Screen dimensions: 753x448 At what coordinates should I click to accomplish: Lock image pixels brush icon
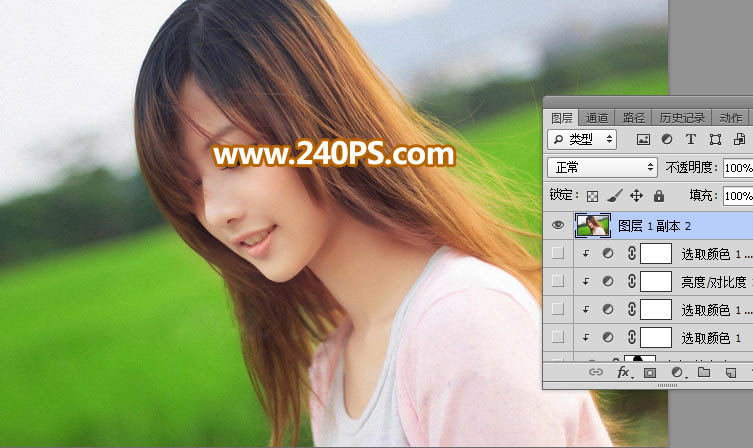[x=614, y=195]
